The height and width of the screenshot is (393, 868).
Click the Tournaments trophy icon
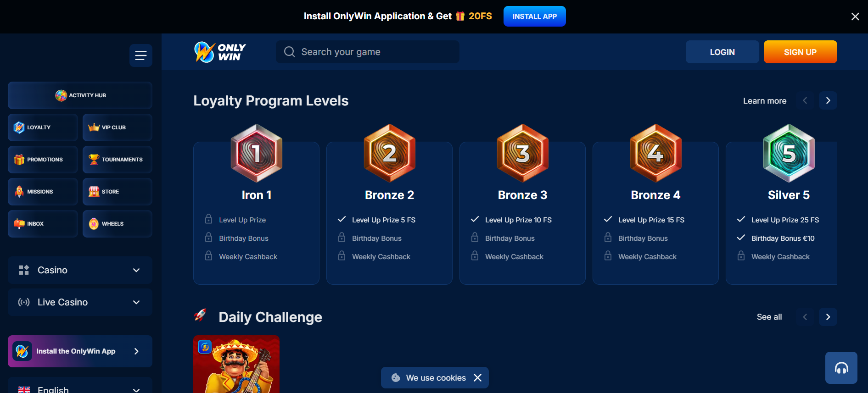[94, 160]
